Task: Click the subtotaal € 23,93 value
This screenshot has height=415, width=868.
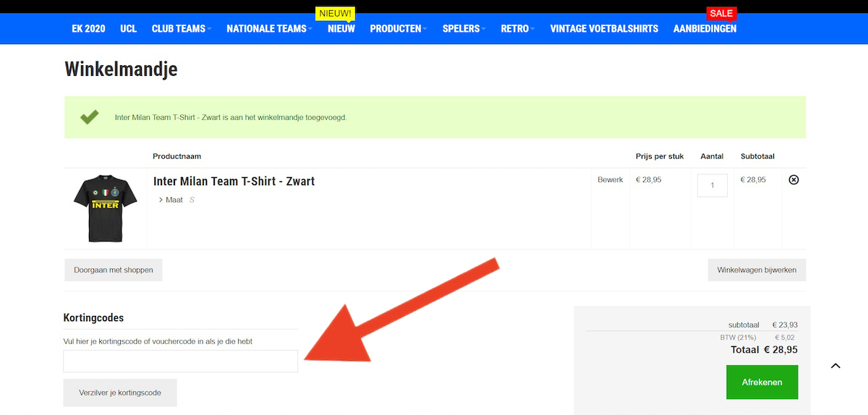Action: (x=785, y=325)
